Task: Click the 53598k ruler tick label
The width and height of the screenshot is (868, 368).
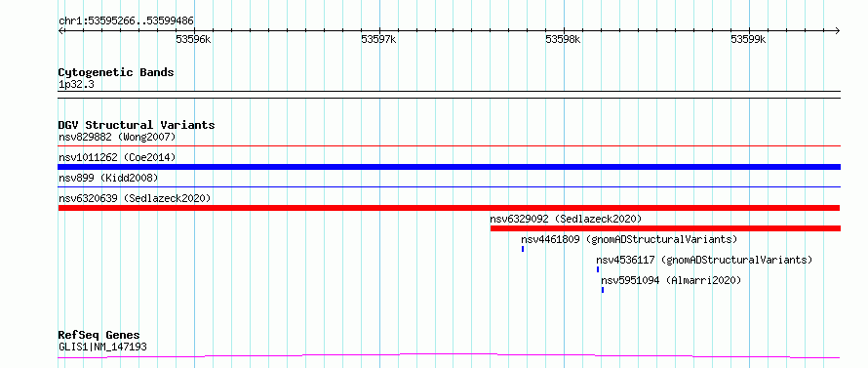Action: coord(563,39)
